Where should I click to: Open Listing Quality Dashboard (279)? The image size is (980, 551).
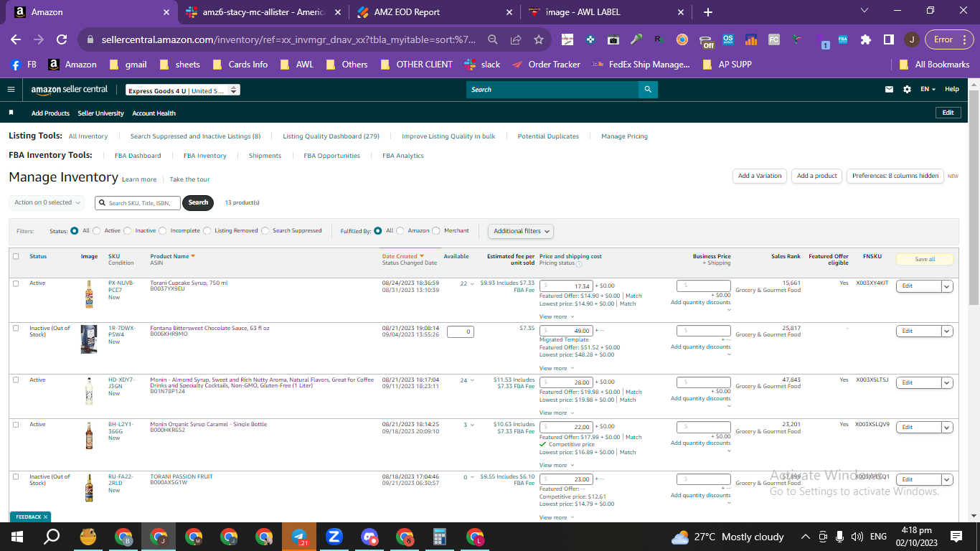tap(331, 136)
